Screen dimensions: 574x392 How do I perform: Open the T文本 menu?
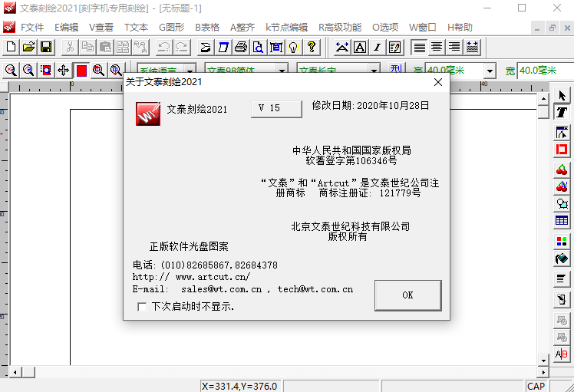tap(136, 28)
